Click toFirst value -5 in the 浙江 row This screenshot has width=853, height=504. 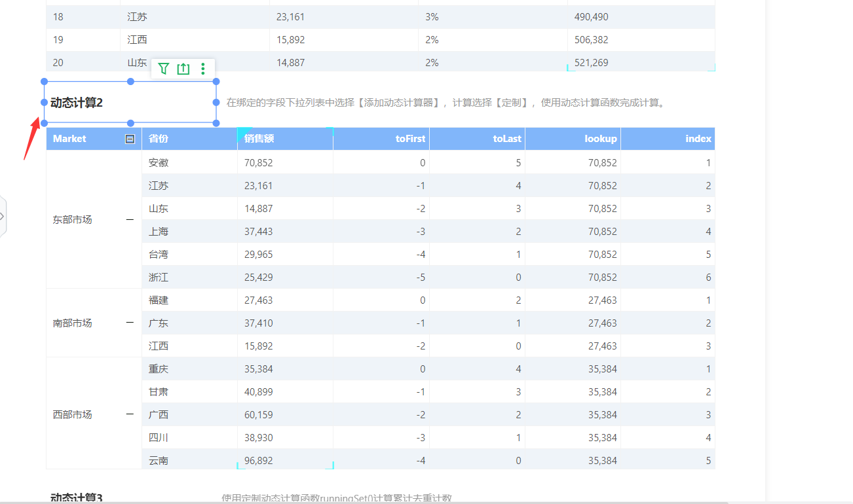click(x=421, y=277)
